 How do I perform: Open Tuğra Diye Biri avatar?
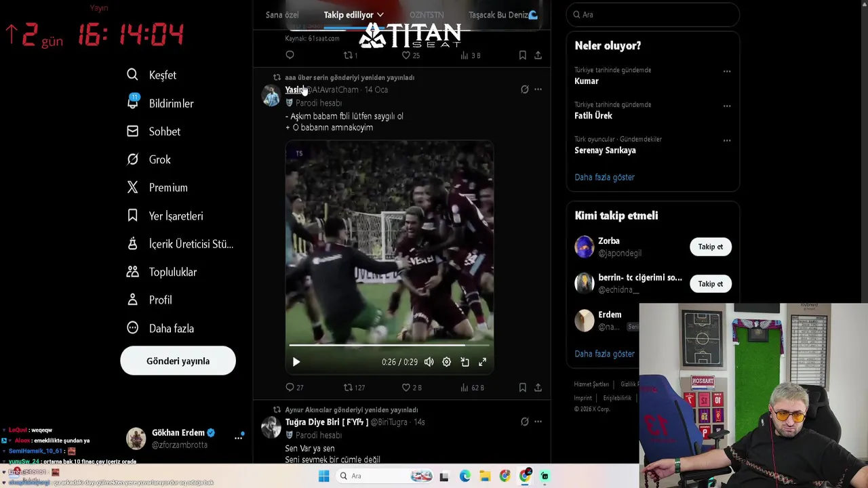[x=271, y=428]
